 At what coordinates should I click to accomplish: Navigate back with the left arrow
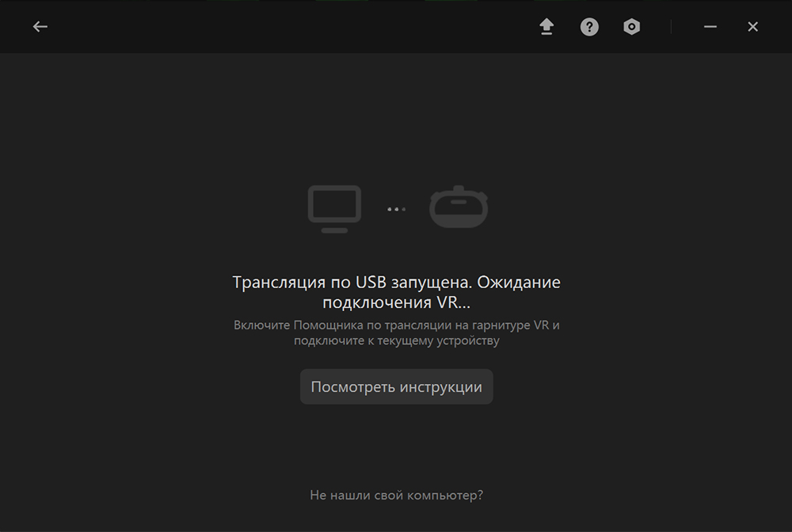click(x=40, y=26)
